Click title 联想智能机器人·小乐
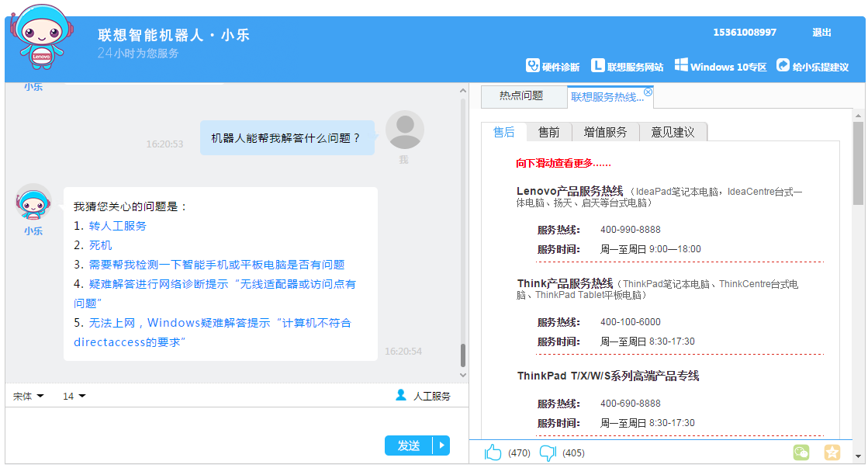The image size is (868, 468). (174, 35)
